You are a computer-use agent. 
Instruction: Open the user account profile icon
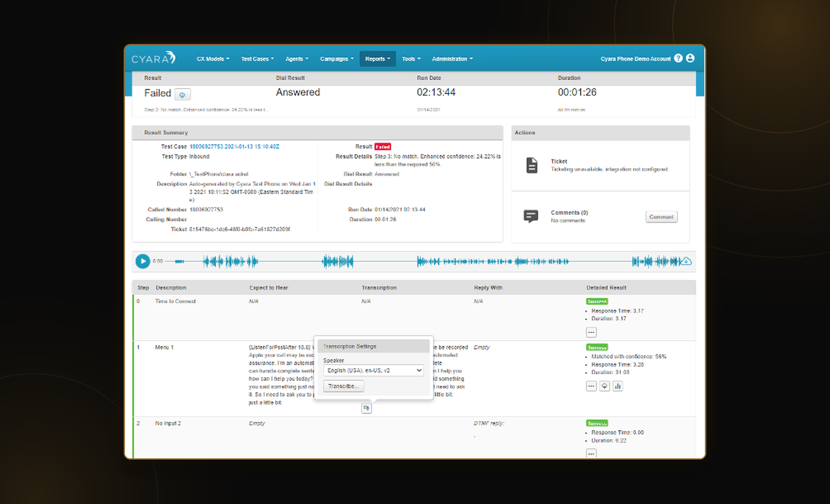pos(690,58)
